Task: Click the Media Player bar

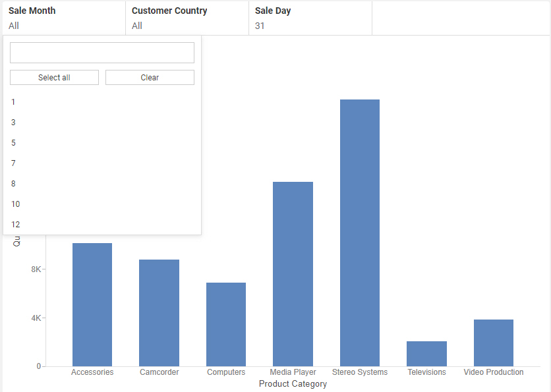Action: click(293, 270)
